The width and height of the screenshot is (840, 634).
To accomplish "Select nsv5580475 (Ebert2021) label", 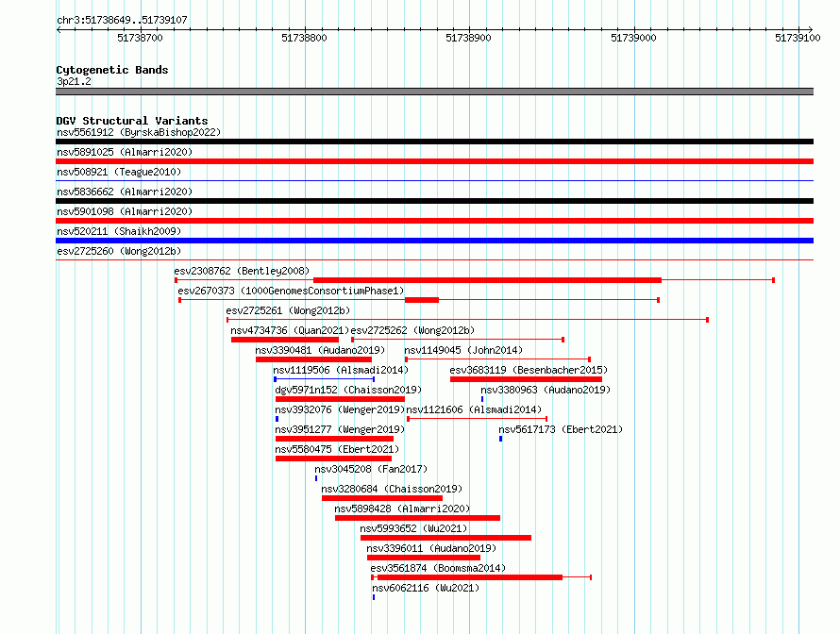I will point(337,449).
